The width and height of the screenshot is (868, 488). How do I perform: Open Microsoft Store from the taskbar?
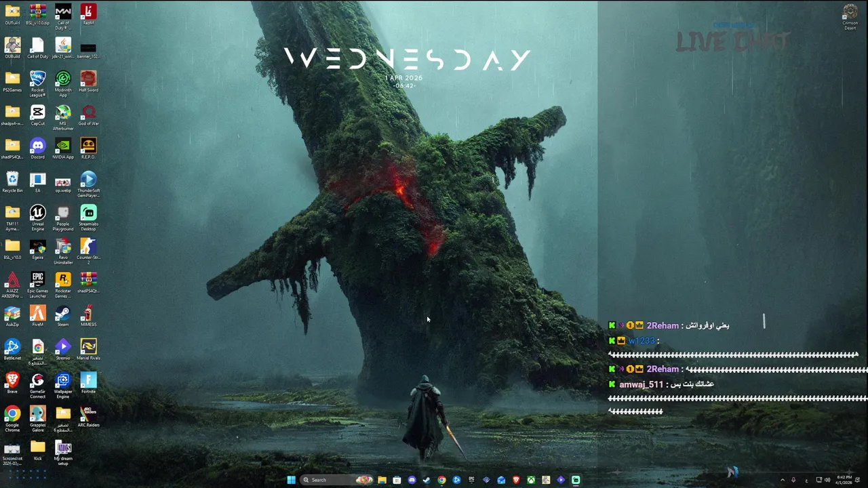[x=397, y=480]
